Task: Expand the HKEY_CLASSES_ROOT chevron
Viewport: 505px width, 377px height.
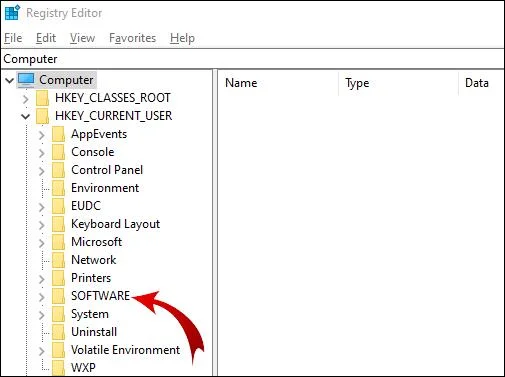Action: [x=26, y=99]
